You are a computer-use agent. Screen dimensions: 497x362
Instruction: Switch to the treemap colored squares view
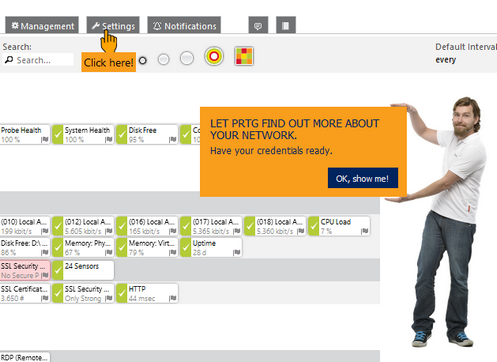[244, 56]
